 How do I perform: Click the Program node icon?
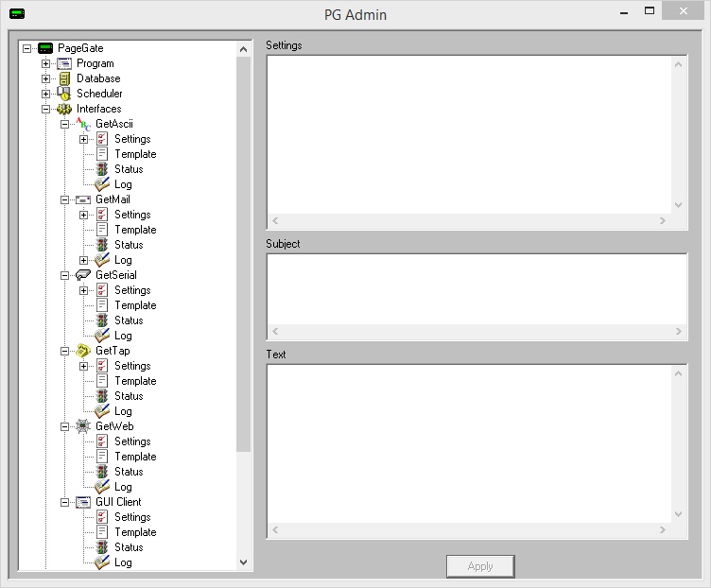[64, 63]
